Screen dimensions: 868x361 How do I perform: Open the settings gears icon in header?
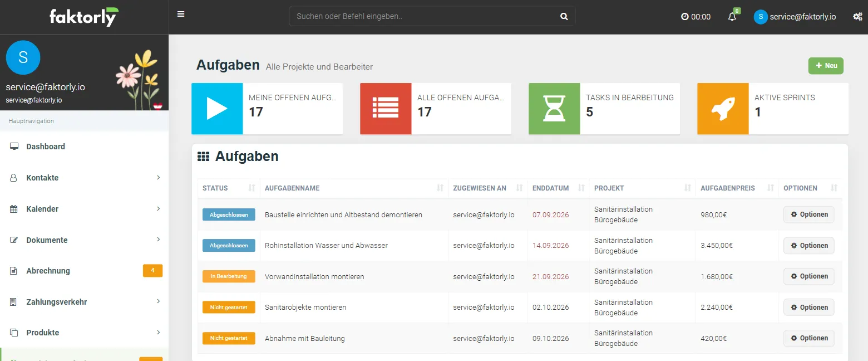[x=857, y=17]
